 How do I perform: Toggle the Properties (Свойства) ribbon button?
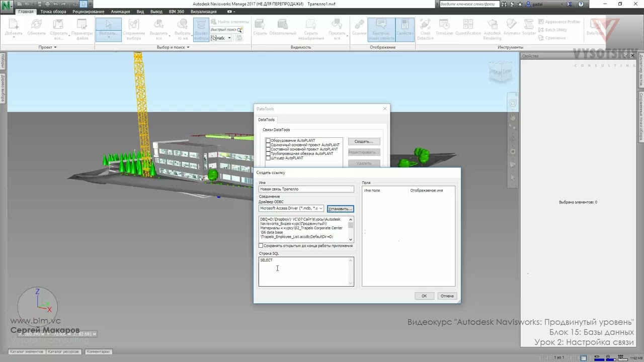[405, 30]
